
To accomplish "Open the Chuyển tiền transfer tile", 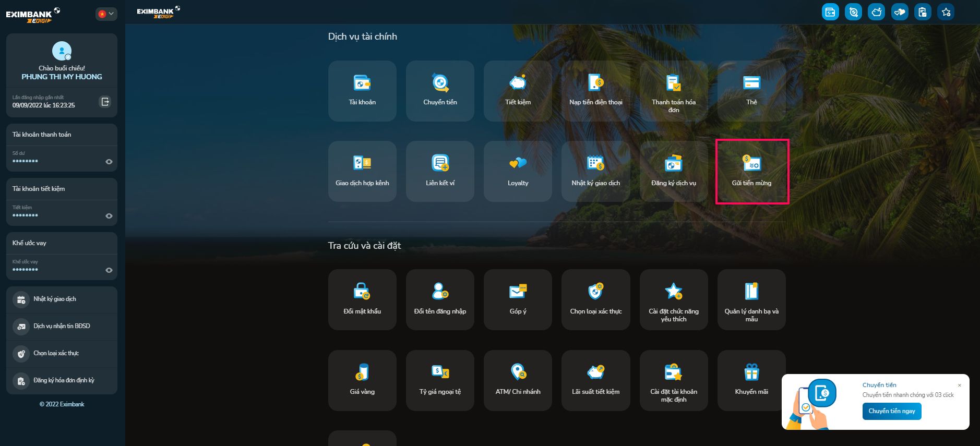I will 440,91.
